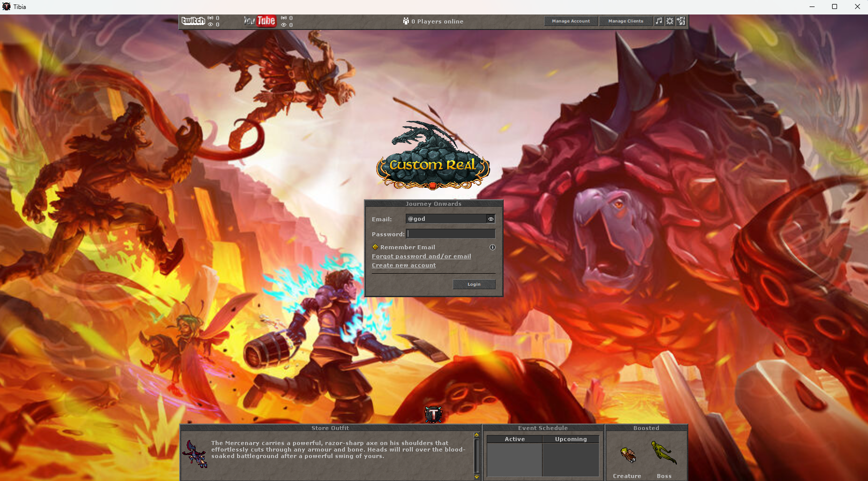Toggle email visibility eye icon
The image size is (868, 481).
491,219
